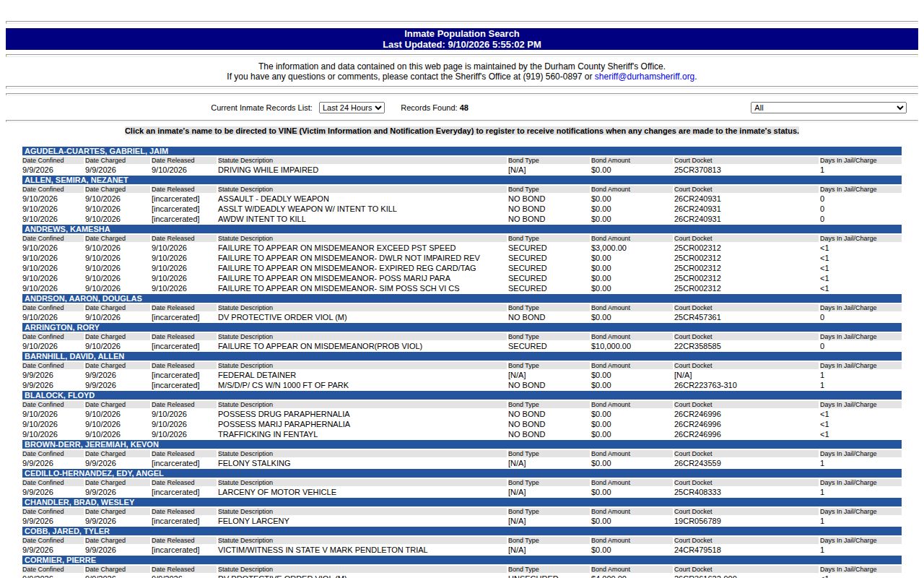The width and height of the screenshot is (924, 578).
Task: Select DV PROTECTIVE ORDER VIOL (M) for ANDRSON
Action: (x=282, y=317)
